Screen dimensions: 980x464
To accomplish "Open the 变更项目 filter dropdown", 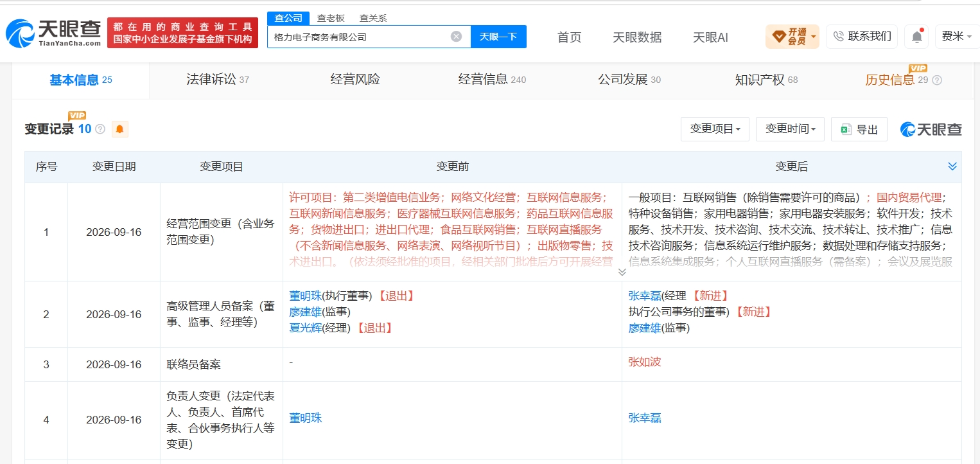I will click(x=715, y=129).
